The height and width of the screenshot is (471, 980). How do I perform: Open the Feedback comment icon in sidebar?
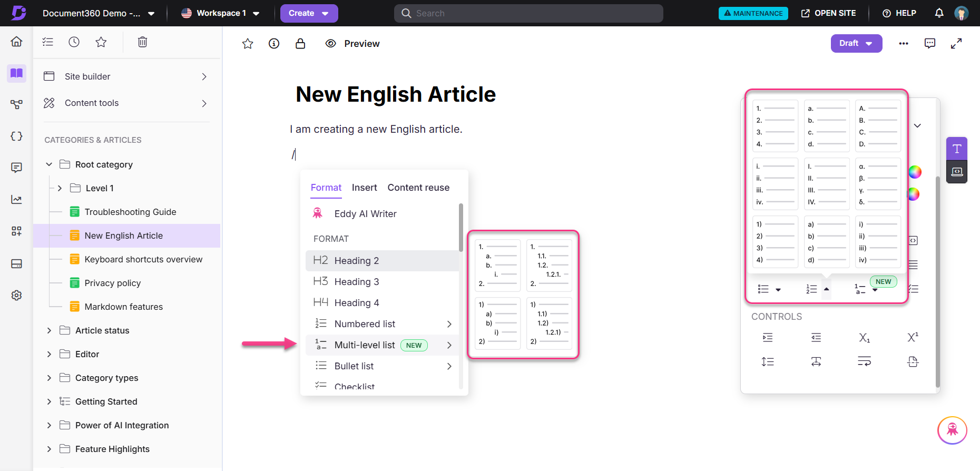pyautogui.click(x=16, y=168)
